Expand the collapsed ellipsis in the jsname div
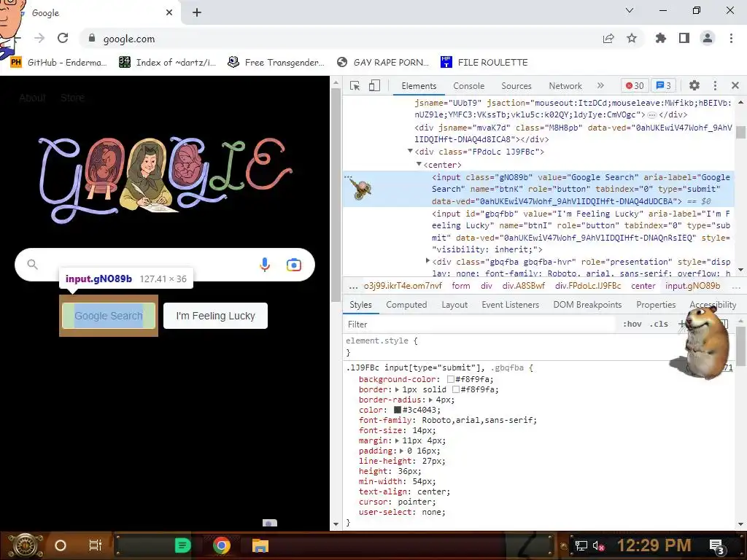Viewport: 747px width, 560px height. [x=651, y=114]
